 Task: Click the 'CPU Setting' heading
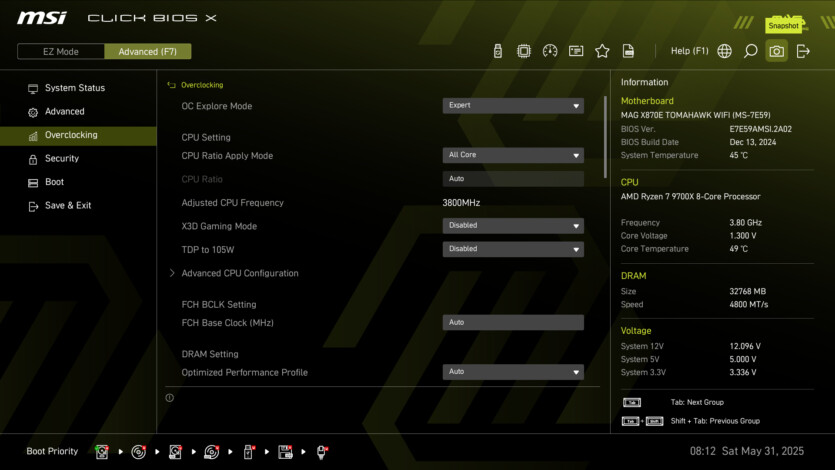click(x=206, y=137)
